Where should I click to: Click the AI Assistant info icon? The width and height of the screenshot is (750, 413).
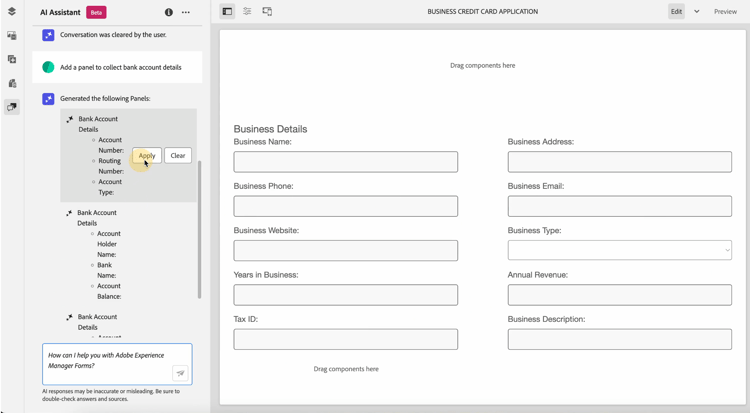tap(168, 12)
